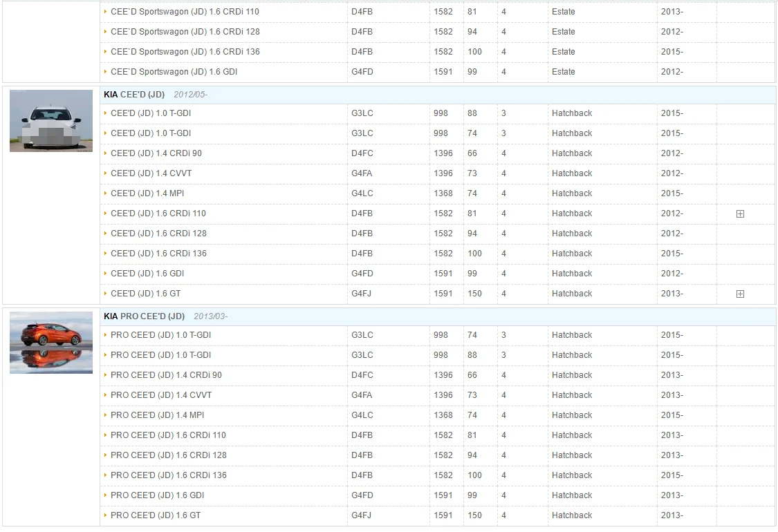Open PRO CEE'D (JD) 1.0 T-GDI 74 kW
Viewport: 778px width, 532px height.
[x=160, y=335]
